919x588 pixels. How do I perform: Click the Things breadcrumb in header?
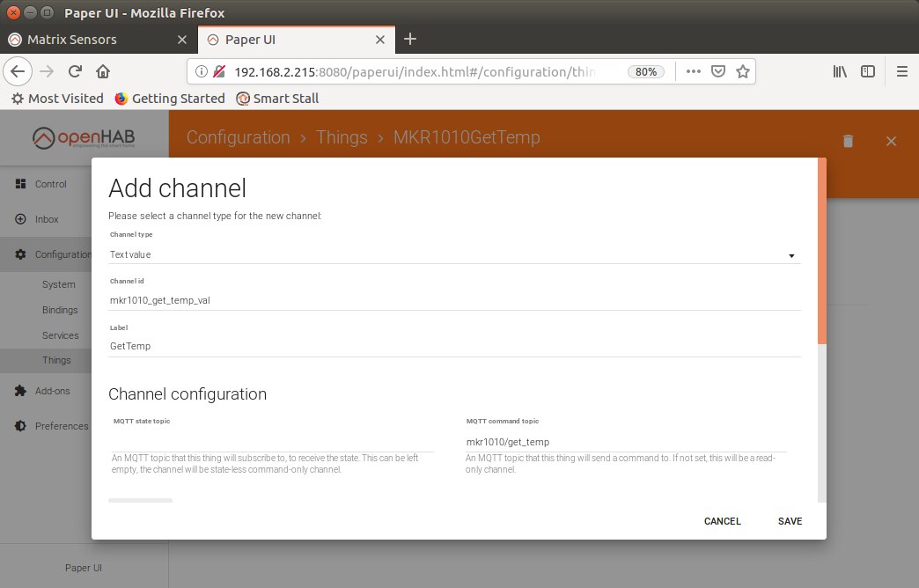coord(342,137)
